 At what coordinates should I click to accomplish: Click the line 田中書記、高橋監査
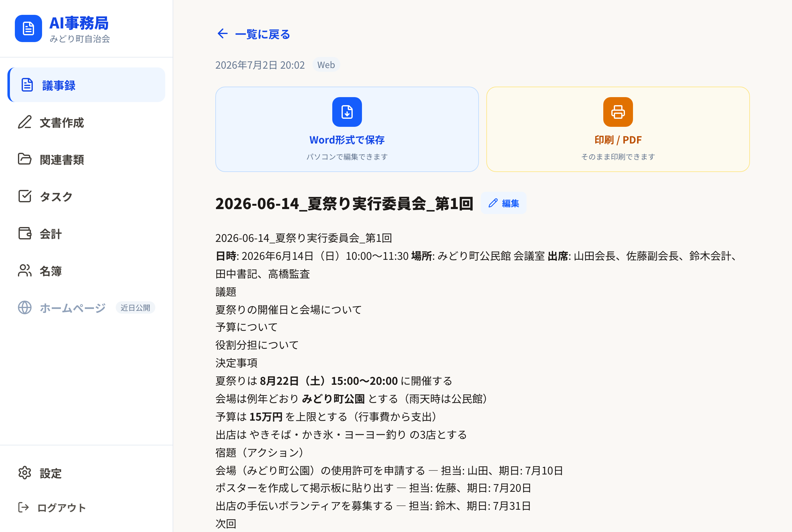263,274
